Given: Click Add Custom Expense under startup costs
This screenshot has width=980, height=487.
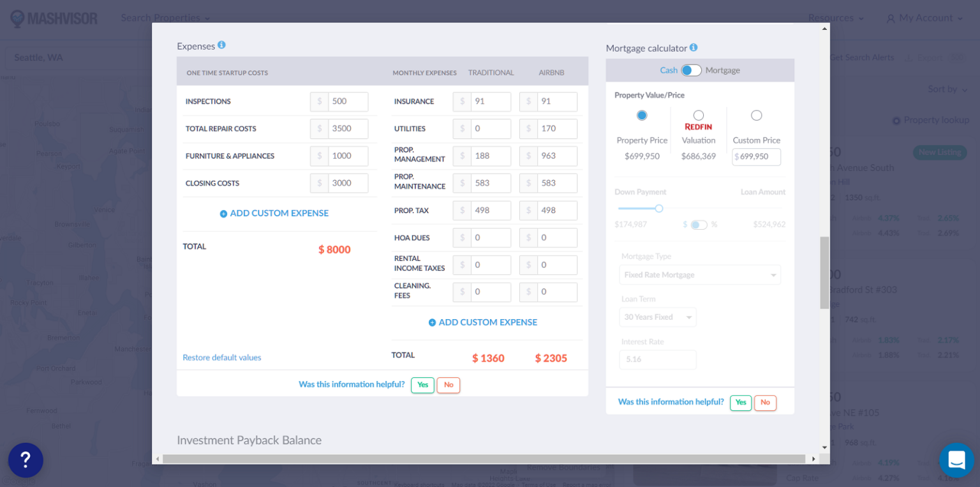Looking at the screenshot, I should [x=274, y=213].
